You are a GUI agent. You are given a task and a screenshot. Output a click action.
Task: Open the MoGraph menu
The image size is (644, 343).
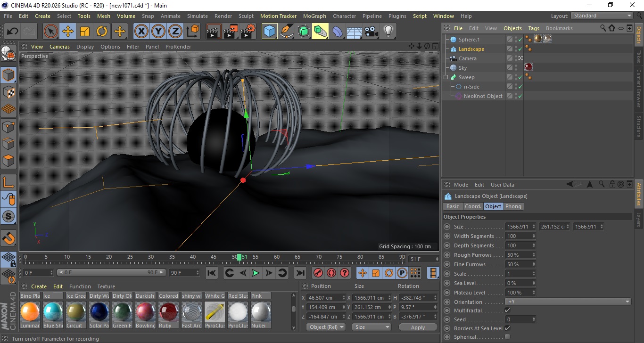[314, 16]
